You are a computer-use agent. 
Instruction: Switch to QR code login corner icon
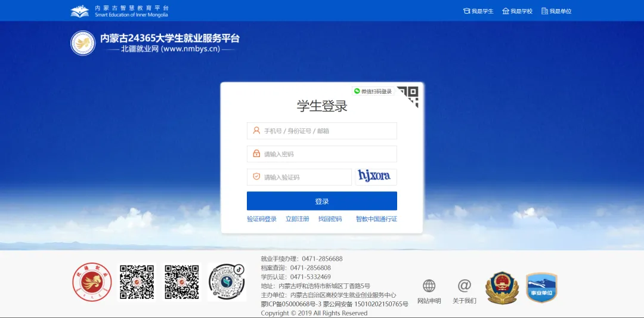pos(410,95)
